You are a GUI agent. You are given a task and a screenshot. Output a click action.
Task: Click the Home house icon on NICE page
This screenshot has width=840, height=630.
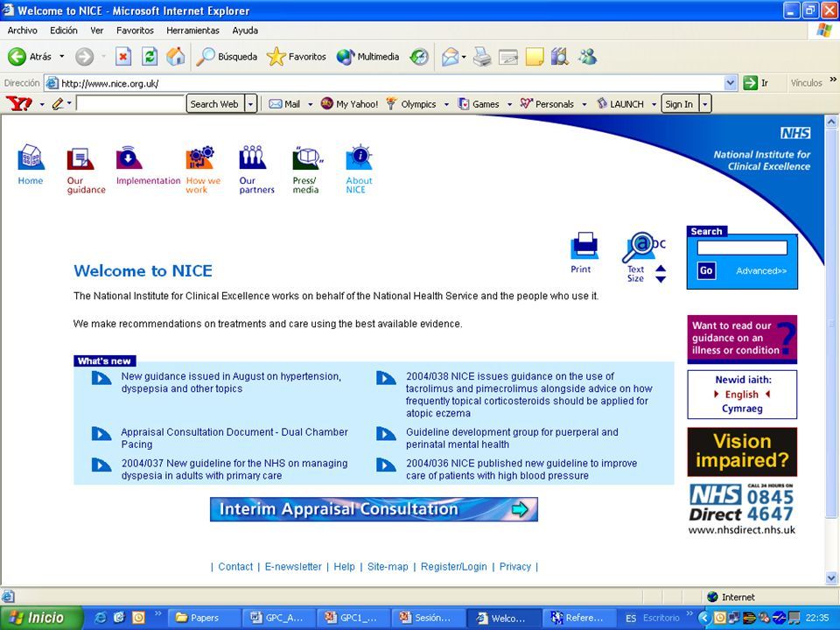[x=31, y=157]
